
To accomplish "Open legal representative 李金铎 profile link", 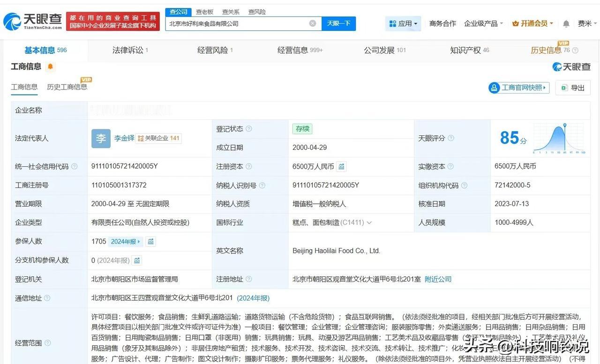I will [x=124, y=138].
